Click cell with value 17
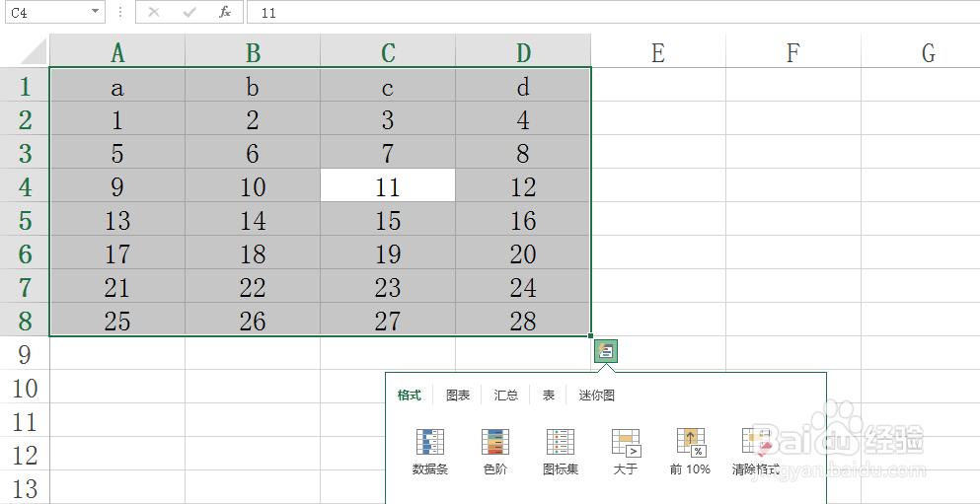This screenshot has width=980, height=504. tap(117, 252)
